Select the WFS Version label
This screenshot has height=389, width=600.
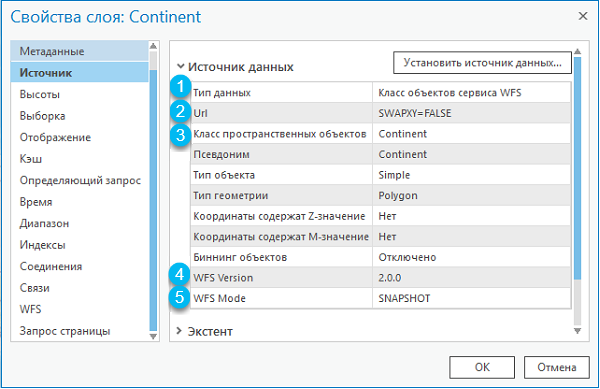coord(223,278)
